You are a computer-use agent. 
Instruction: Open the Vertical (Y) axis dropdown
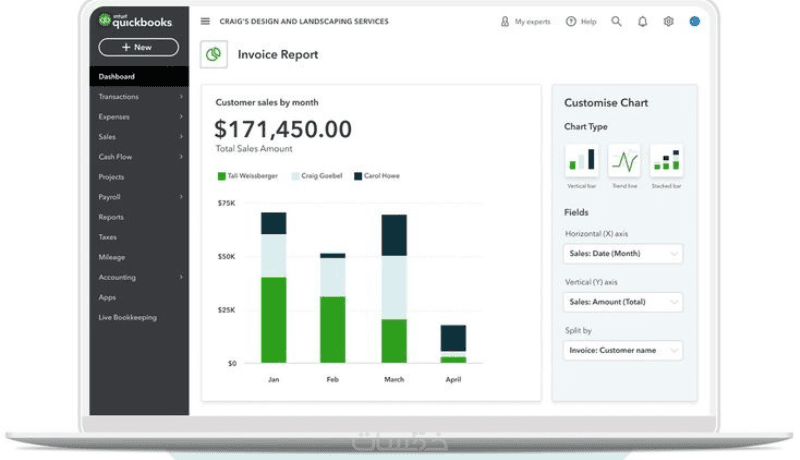[623, 302]
